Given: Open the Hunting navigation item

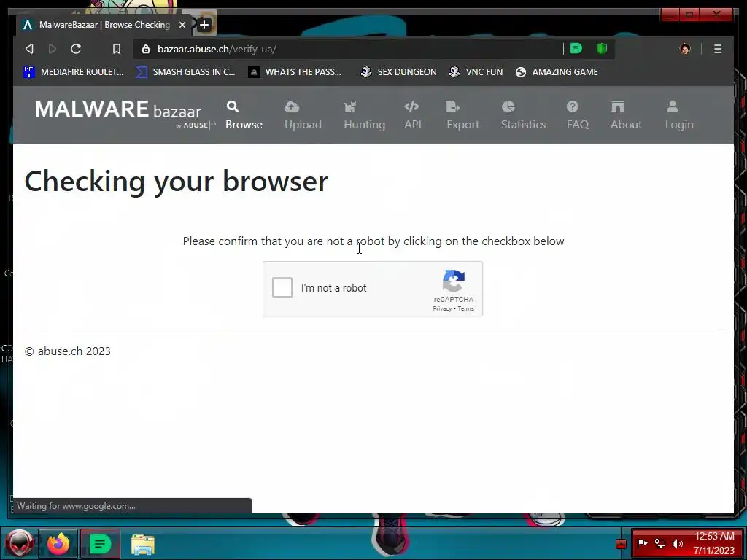Looking at the screenshot, I should pos(365,115).
